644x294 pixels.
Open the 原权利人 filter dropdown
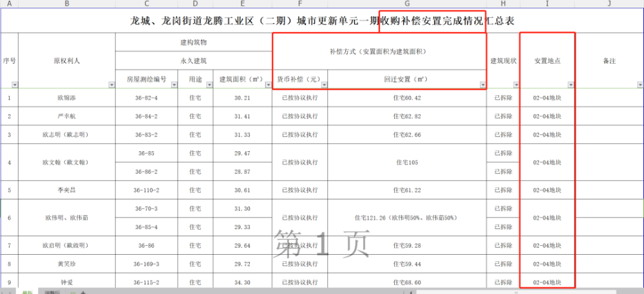(x=111, y=85)
